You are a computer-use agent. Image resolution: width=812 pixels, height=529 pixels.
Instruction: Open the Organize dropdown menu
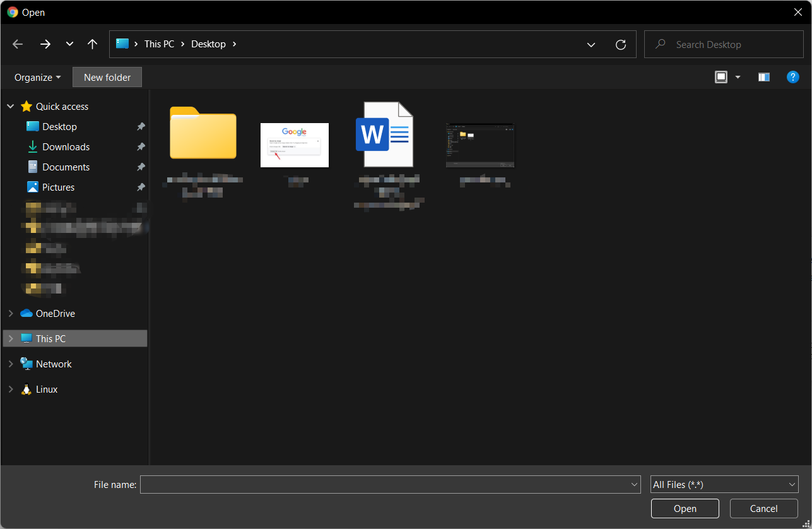36,76
